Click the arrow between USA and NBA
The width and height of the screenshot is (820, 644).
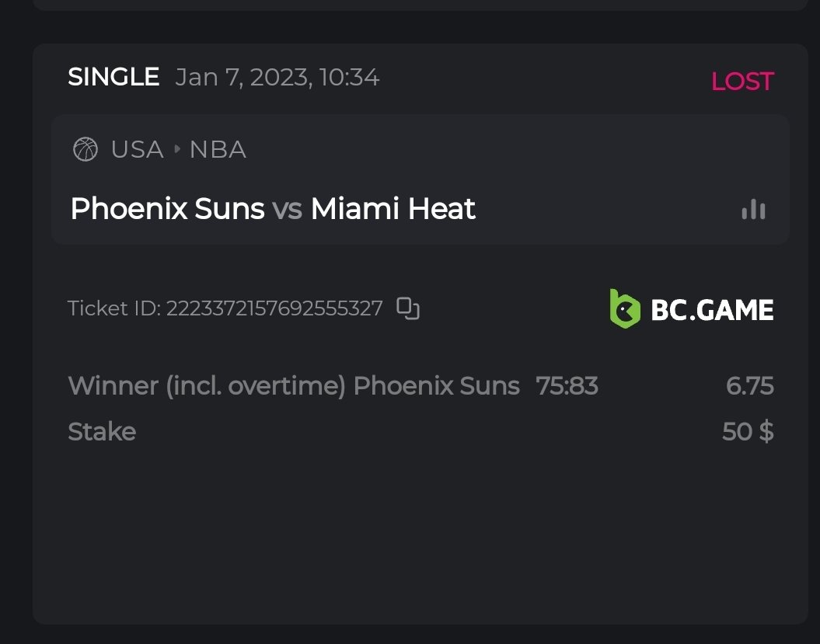[177, 149]
